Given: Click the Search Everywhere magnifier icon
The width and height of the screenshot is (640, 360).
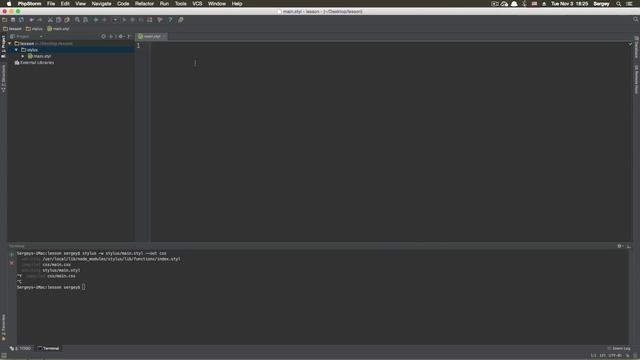Looking at the screenshot, I should (636, 19).
